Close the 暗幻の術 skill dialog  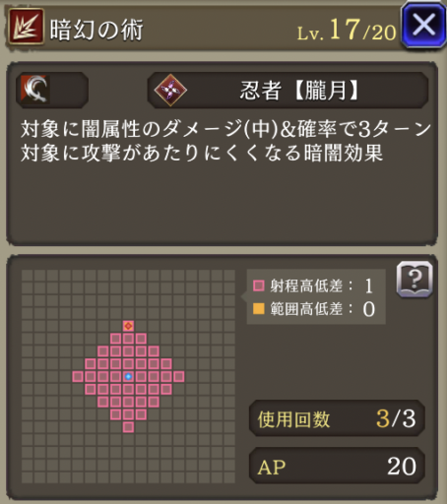coord(423,26)
